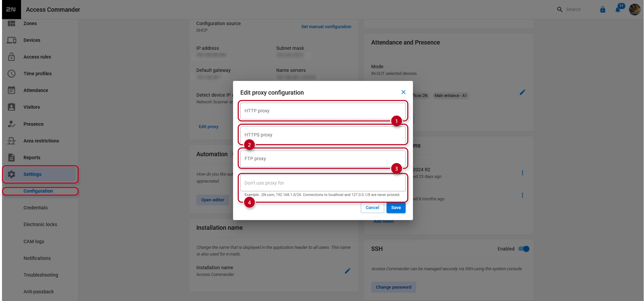Click the Presence person icon
644x301 pixels.
coord(12,124)
